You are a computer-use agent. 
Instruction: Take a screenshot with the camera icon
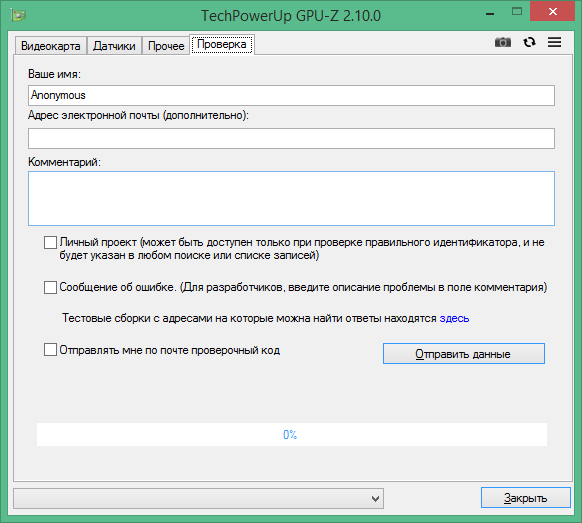pos(503,42)
